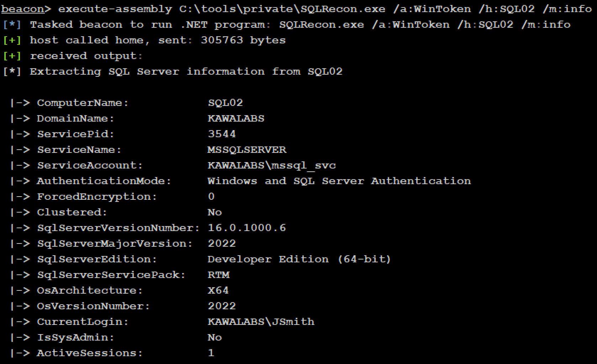This screenshot has width=597, height=364.
Task: Click the service account KAWALABS\mssql_svc
Action: (x=271, y=165)
